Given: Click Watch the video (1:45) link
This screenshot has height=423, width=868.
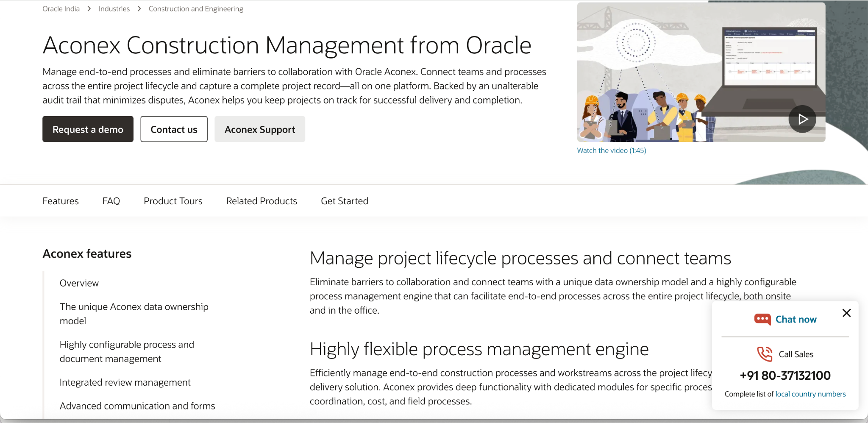Looking at the screenshot, I should 611,150.
